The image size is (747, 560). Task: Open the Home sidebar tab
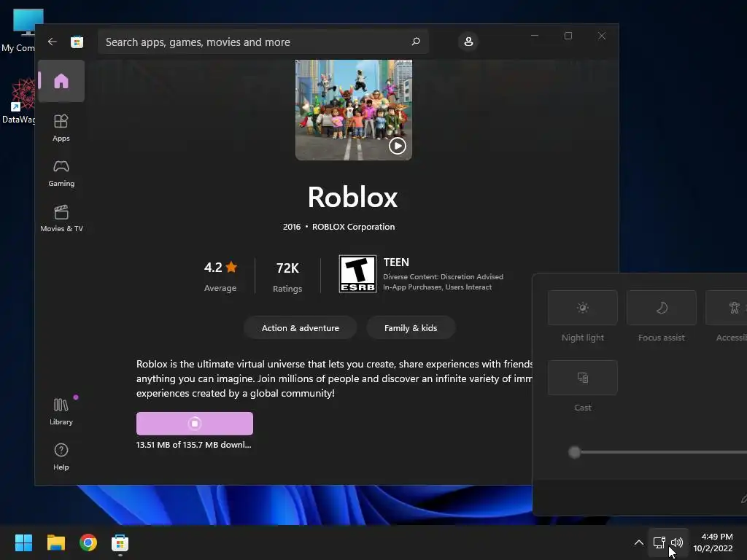61,81
